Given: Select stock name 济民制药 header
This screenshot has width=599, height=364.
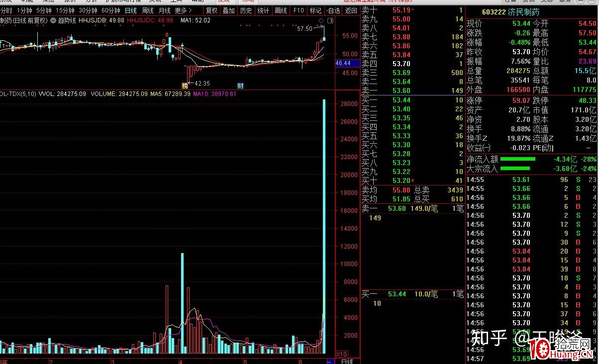Looking at the screenshot, I should 524,12.
